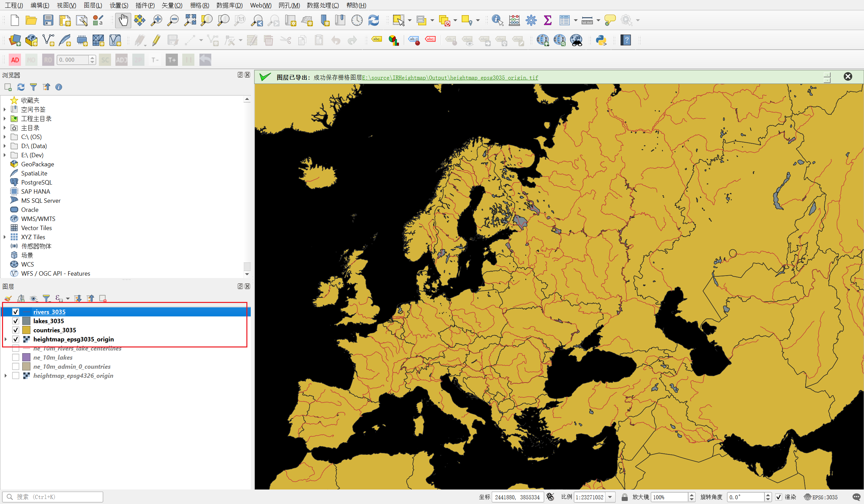864x504 pixels.
Task: Open the 数据处理(C) menu
Action: [323, 5]
